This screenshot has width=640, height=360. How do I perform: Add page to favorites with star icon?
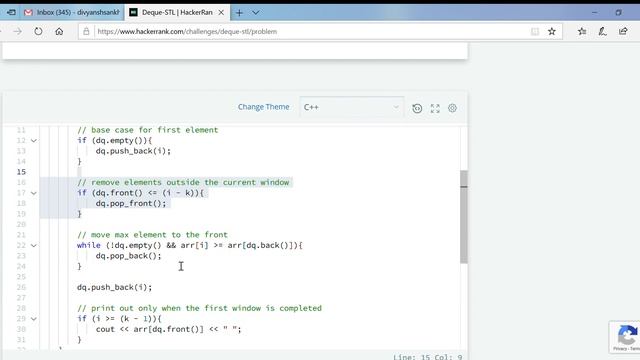click(x=552, y=31)
